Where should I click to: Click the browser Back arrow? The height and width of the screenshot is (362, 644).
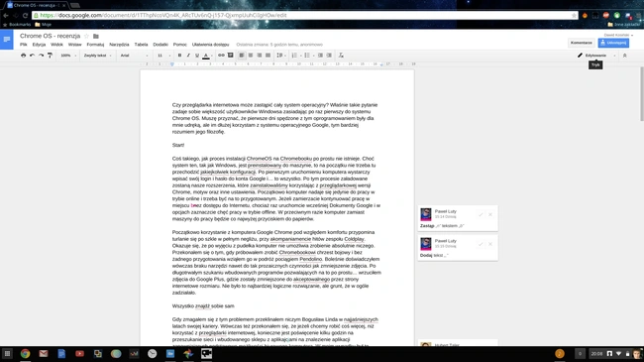click(6, 15)
